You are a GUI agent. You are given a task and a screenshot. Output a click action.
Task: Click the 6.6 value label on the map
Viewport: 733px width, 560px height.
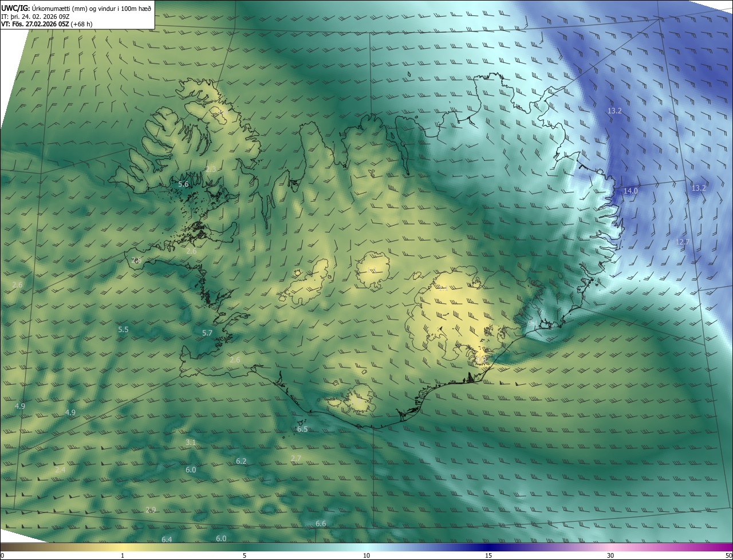[321, 523]
